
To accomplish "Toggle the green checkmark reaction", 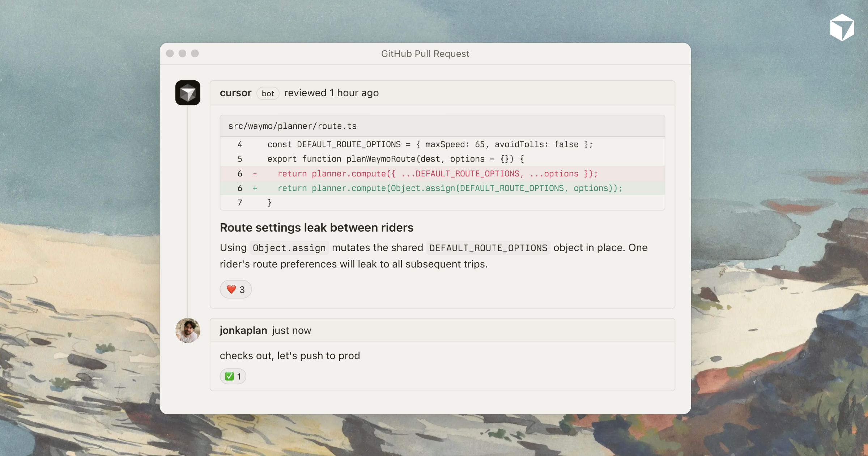I will 233,376.
